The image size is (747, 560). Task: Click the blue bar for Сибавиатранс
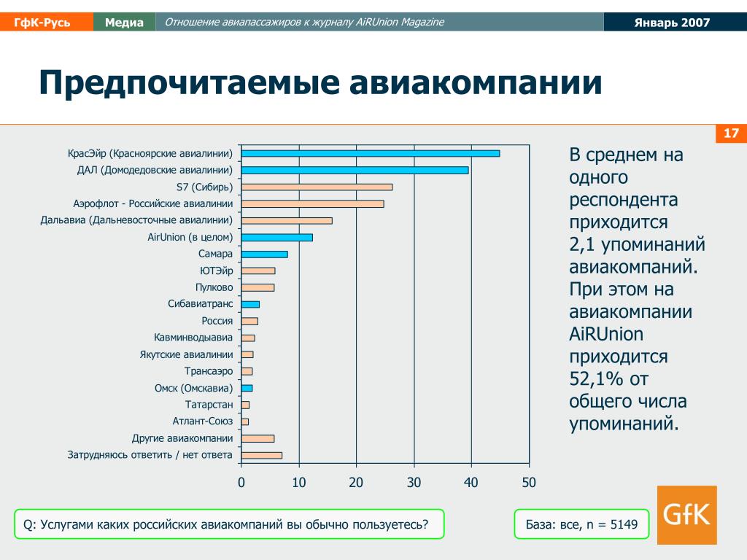[250, 304]
